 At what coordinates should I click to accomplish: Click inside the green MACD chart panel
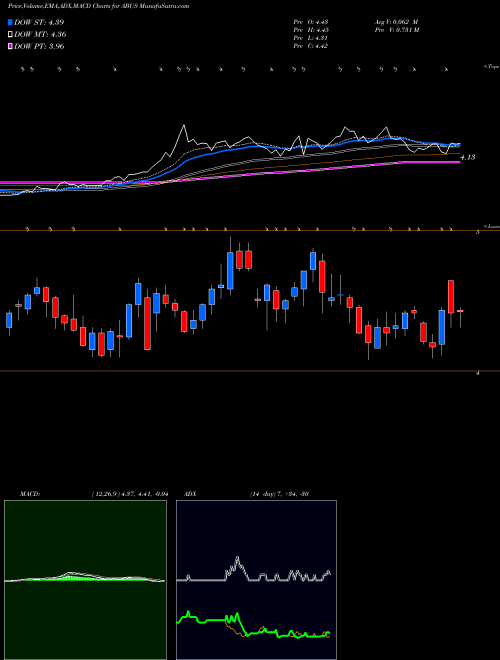pos(85,580)
